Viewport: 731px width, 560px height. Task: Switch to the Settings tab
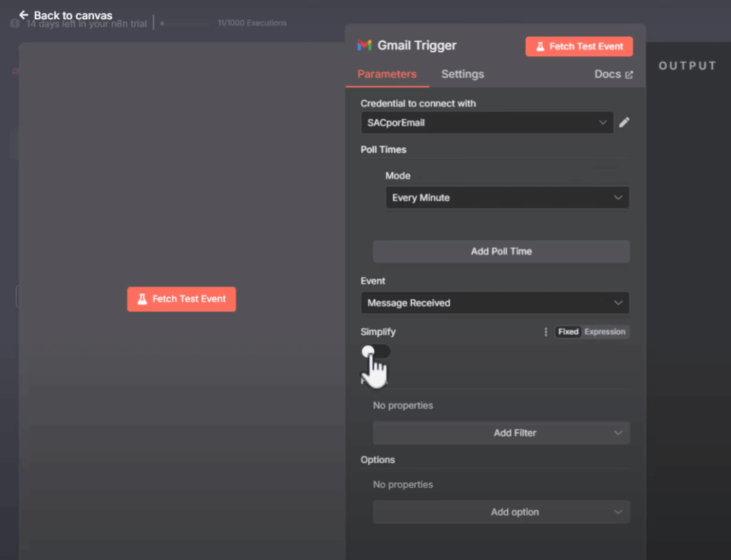point(463,74)
